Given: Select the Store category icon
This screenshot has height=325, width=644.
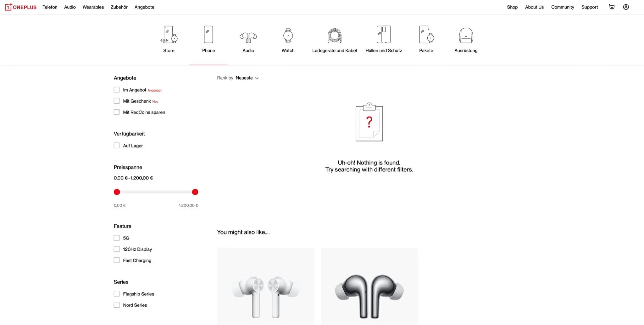Looking at the screenshot, I should click(169, 35).
